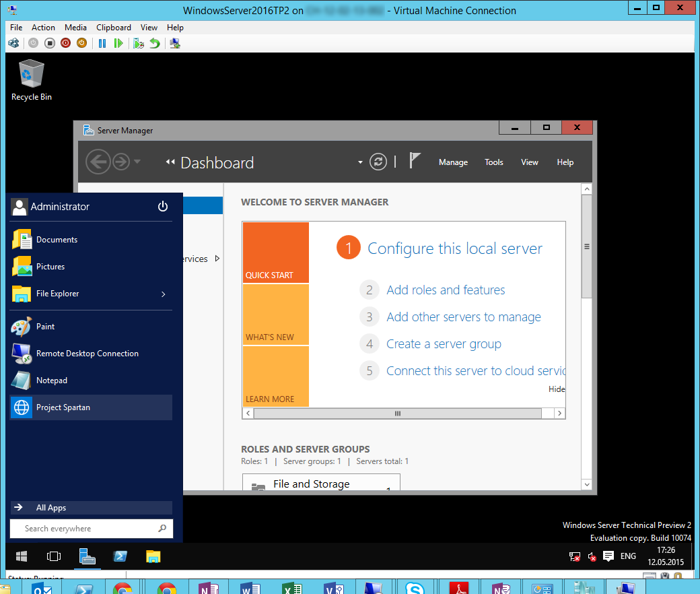Click the horizontal scrollbar in welcome tile
This screenshot has height=594, width=700.
(x=397, y=414)
